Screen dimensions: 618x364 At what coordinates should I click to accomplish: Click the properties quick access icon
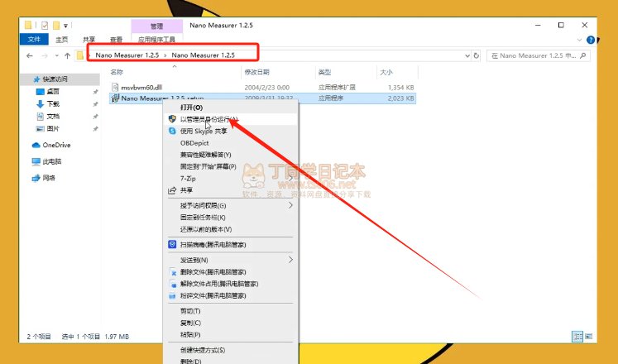point(45,26)
